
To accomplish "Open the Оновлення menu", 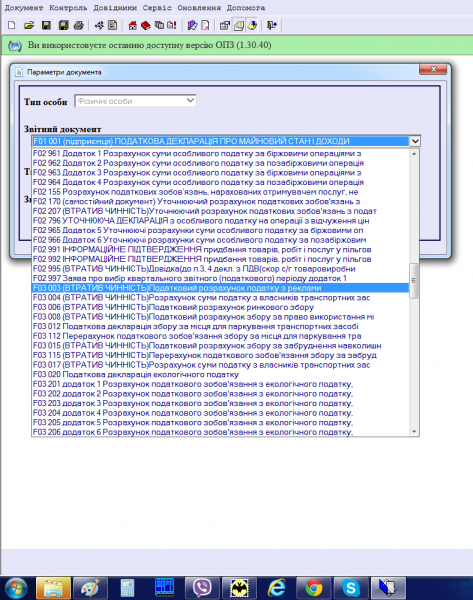I will [199, 8].
